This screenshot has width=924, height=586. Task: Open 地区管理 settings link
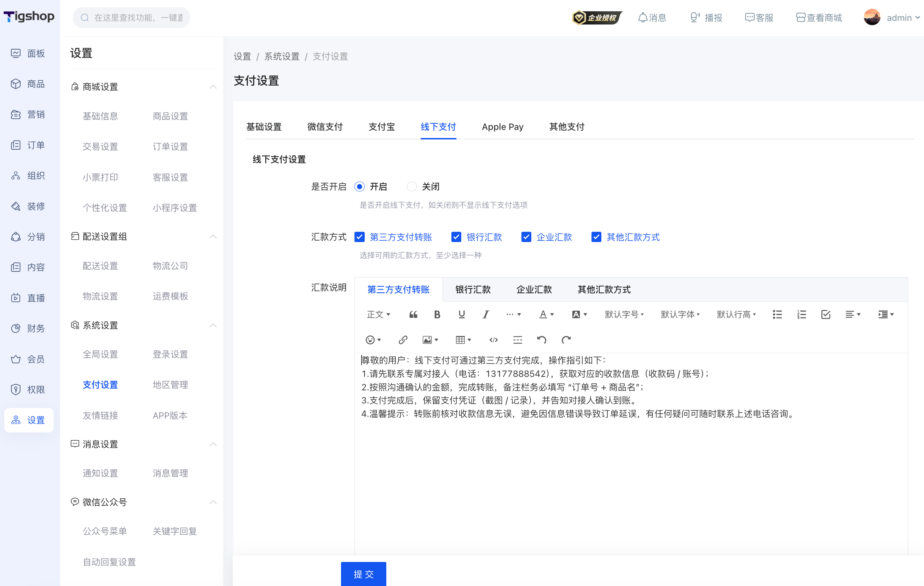170,385
